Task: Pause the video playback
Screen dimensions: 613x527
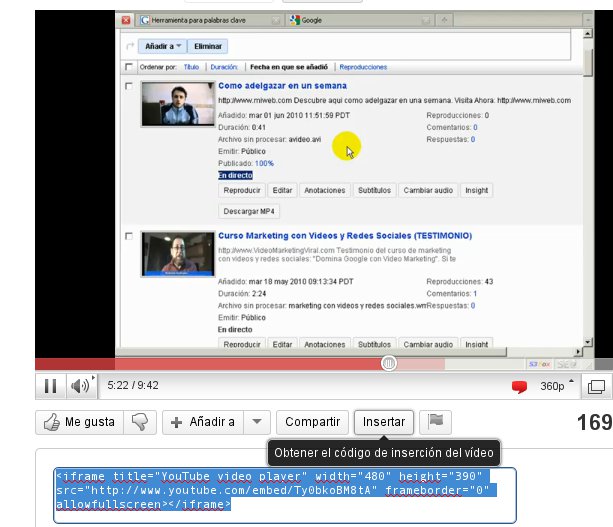Action: (x=50, y=385)
